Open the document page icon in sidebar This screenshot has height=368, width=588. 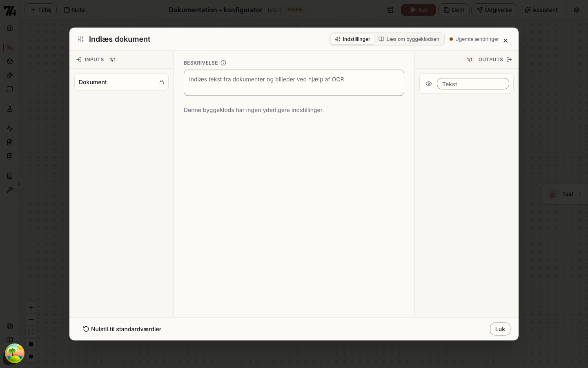tap(10, 142)
